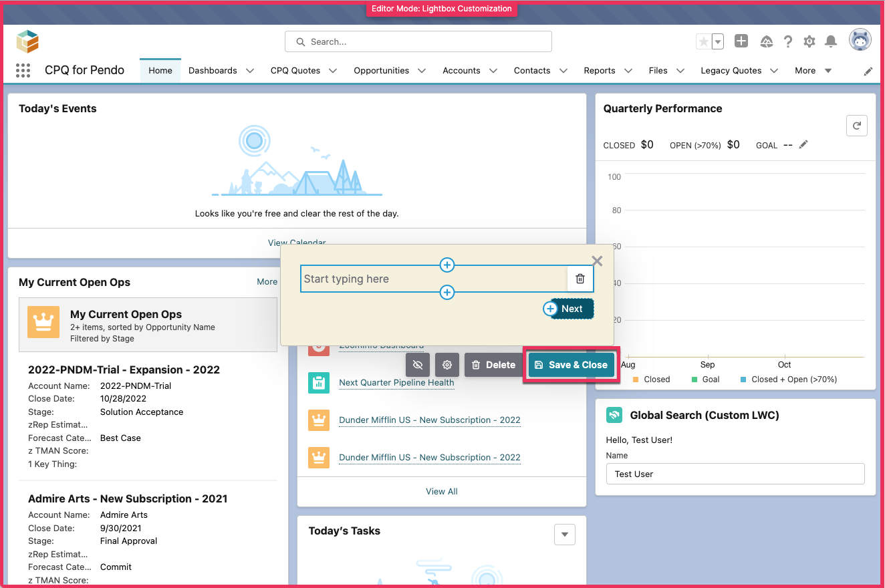
Task: Open the help question mark icon
Action: click(x=788, y=41)
